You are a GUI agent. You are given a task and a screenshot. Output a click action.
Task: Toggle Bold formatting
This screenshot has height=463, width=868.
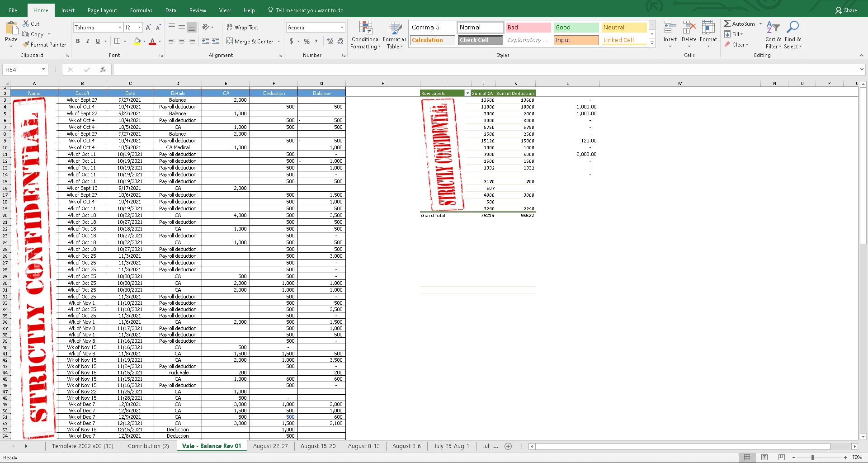coord(78,41)
